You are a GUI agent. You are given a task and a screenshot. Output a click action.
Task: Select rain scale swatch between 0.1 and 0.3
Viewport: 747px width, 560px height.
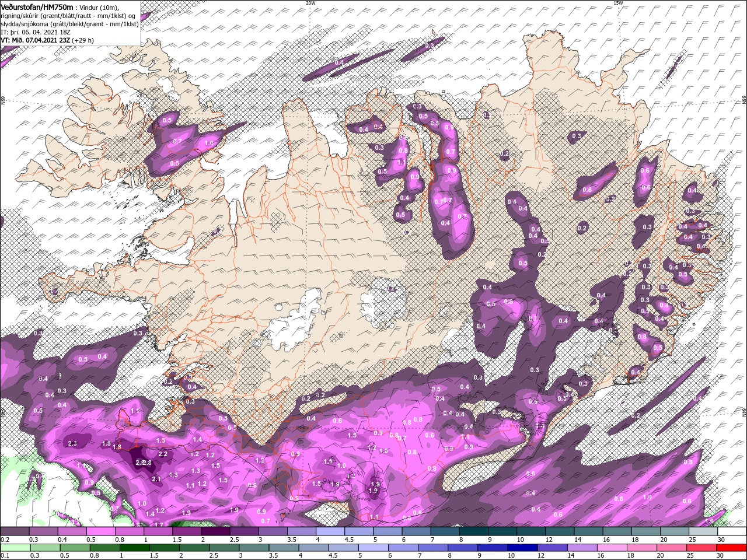(16, 547)
